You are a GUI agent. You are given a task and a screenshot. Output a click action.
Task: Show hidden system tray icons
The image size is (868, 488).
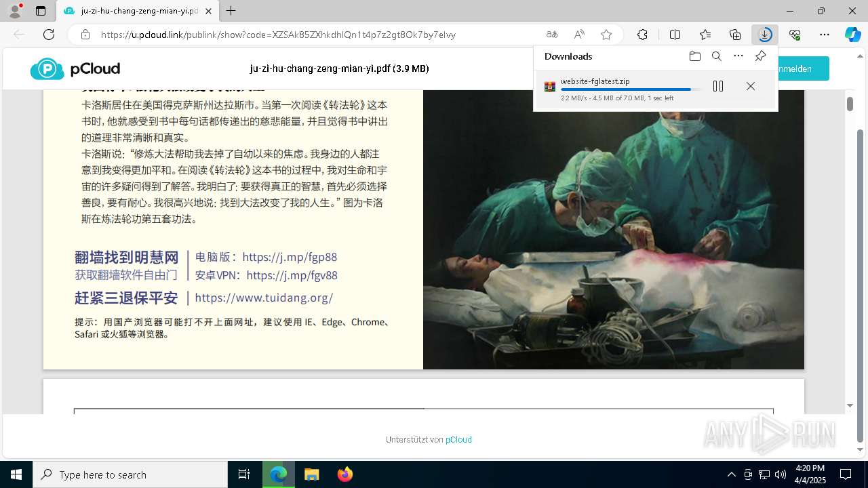731,474
